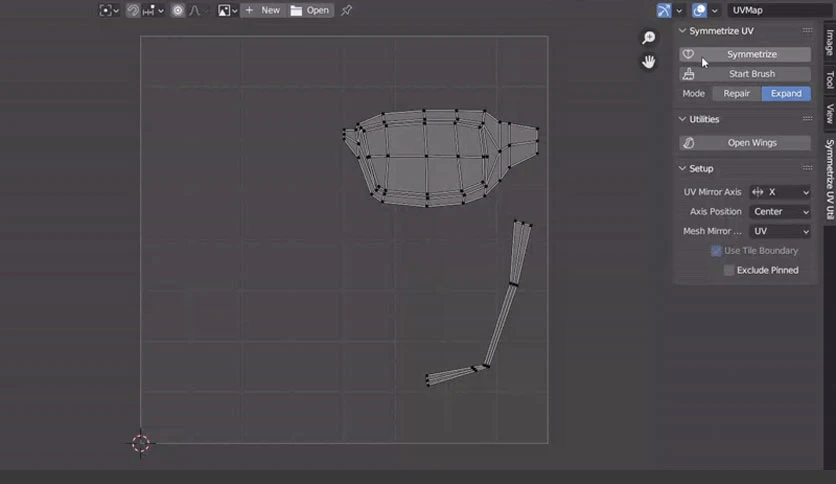Open overlay options dropdown arrow

pos(714,11)
